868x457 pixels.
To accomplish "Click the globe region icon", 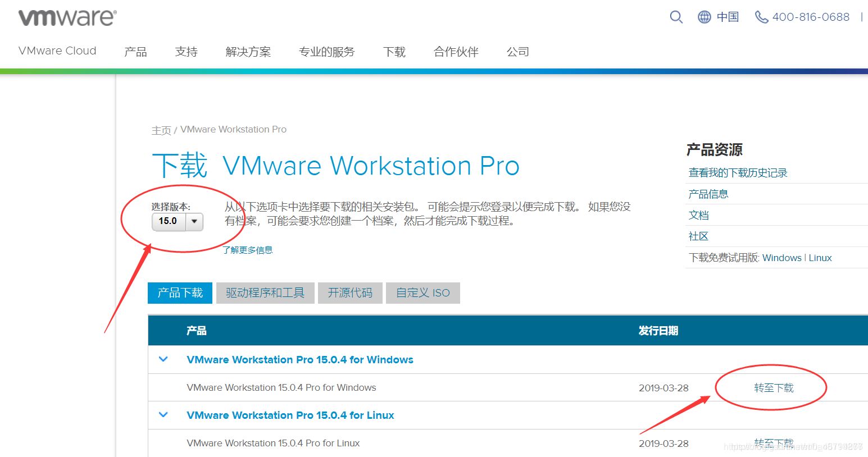I will 705,17.
